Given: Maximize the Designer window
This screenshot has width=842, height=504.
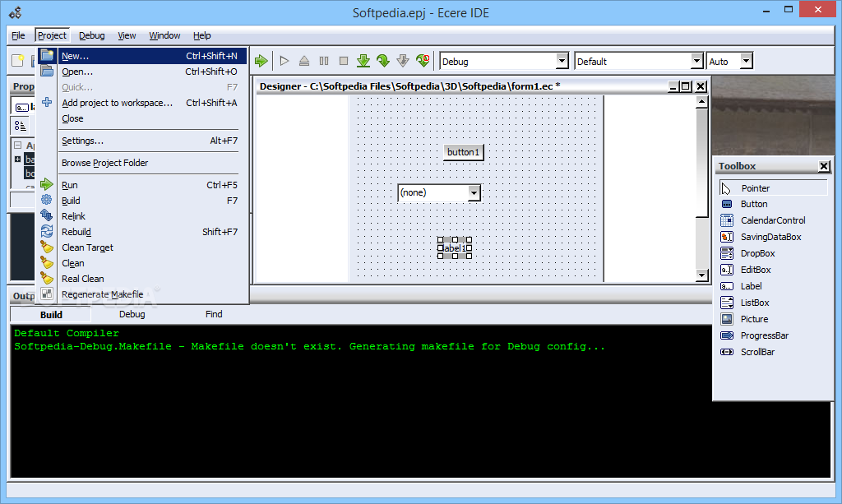Looking at the screenshot, I should coord(686,86).
